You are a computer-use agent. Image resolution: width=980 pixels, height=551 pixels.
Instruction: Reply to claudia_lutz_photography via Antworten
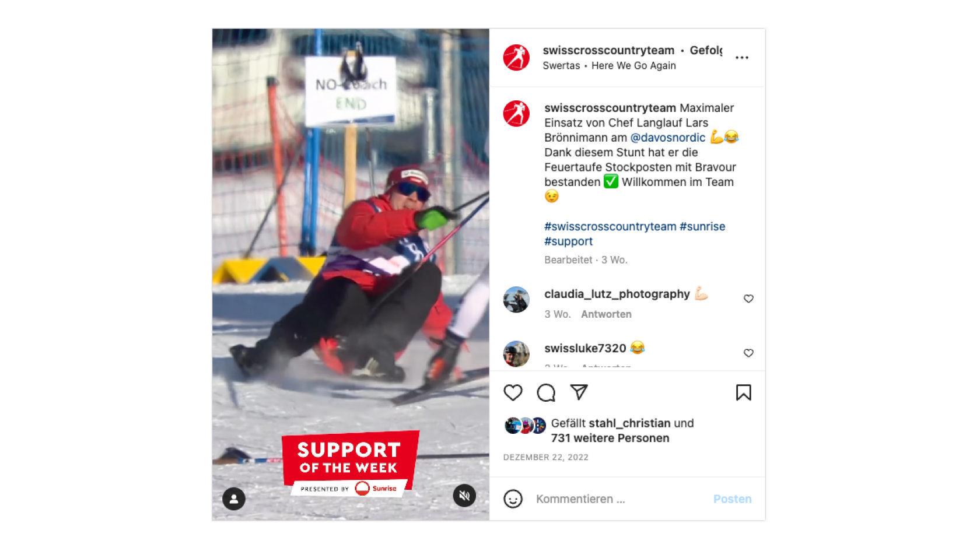click(x=606, y=314)
